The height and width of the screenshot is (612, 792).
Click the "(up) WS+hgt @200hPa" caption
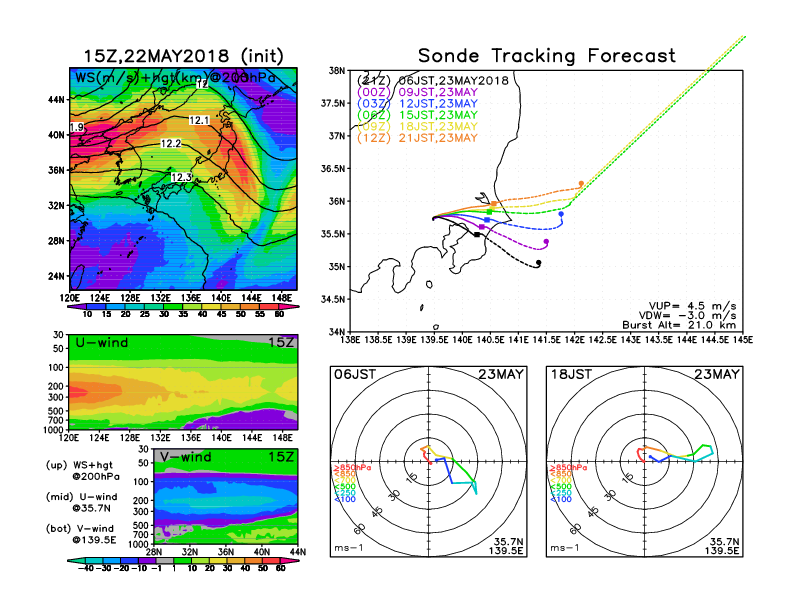83,470
